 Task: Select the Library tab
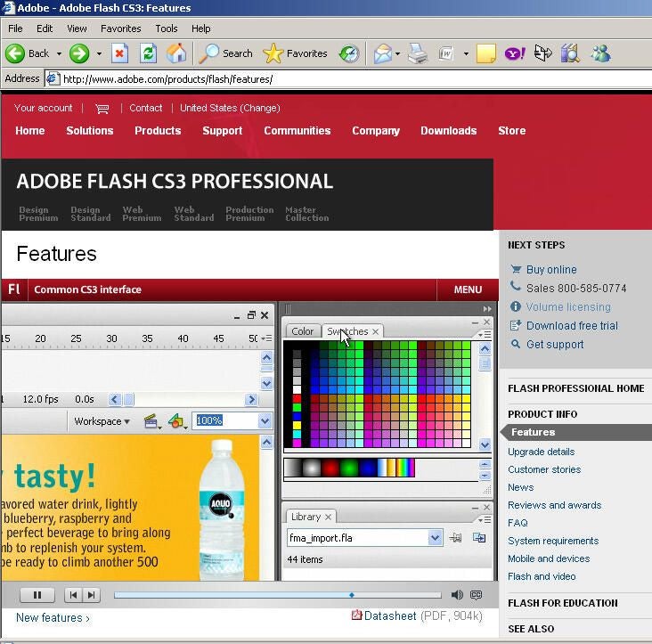311,517
